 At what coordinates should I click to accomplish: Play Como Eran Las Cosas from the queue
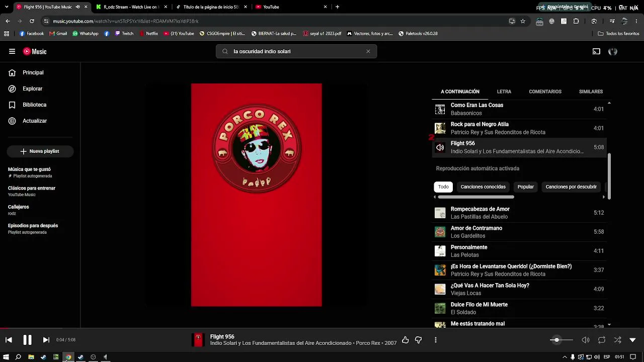(520, 109)
